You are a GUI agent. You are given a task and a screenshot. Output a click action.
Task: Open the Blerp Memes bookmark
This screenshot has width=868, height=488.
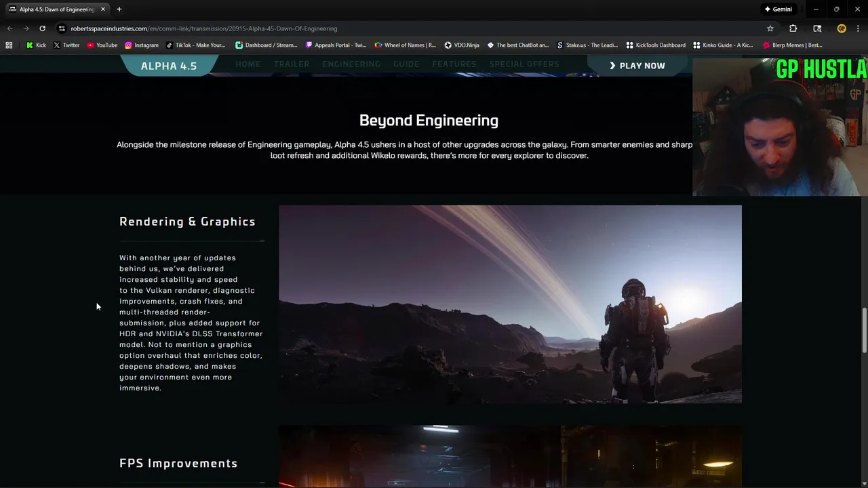[793, 45]
